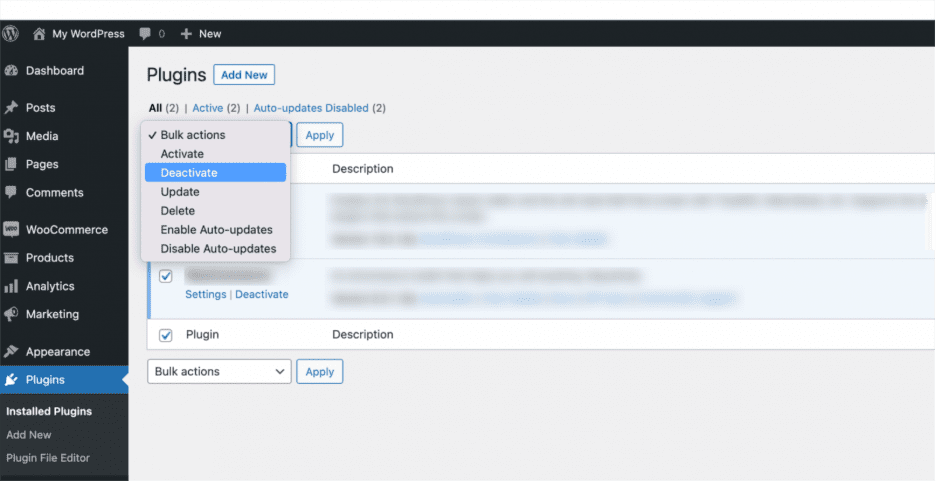Click the Marketing megaphone icon
This screenshot has height=481, width=936.
click(x=11, y=314)
